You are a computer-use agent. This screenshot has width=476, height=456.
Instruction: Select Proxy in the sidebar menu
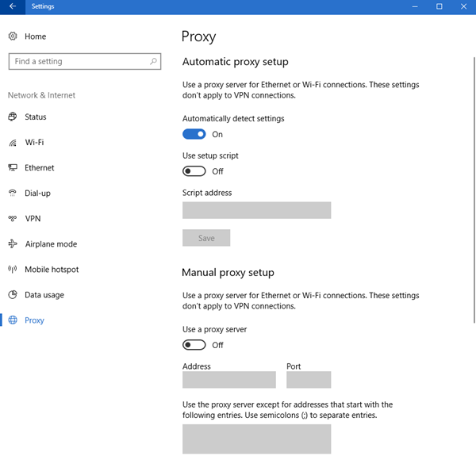(34, 320)
